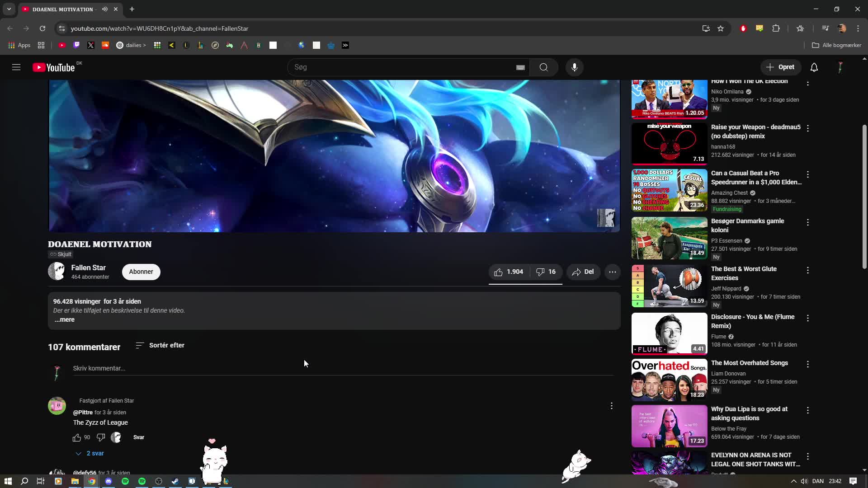The height and width of the screenshot is (488, 868).
Task: Open options for The Most Overhated Songs video
Action: pyautogui.click(x=808, y=364)
